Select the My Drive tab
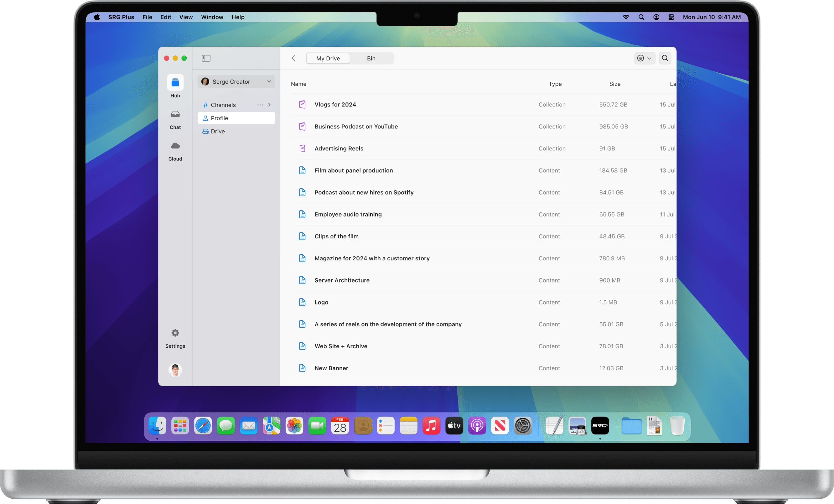The height and width of the screenshot is (504, 834). pos(328,58)
